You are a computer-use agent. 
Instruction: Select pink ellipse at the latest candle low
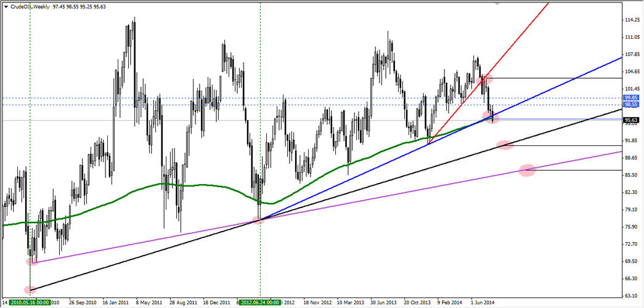click(491, 117)
